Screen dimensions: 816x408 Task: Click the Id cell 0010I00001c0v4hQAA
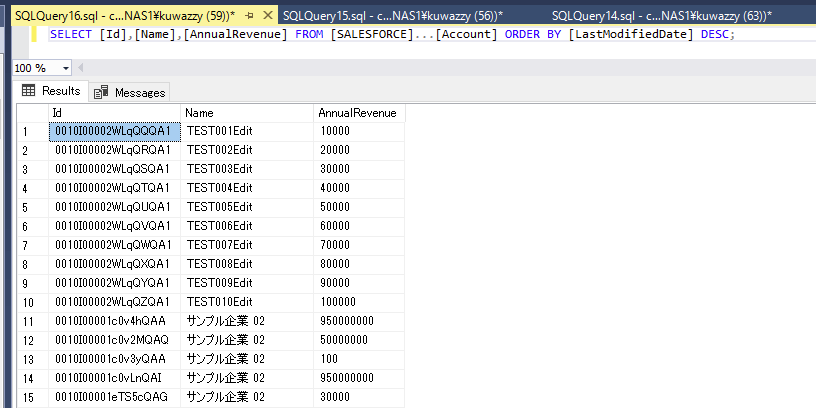[111, 321]
